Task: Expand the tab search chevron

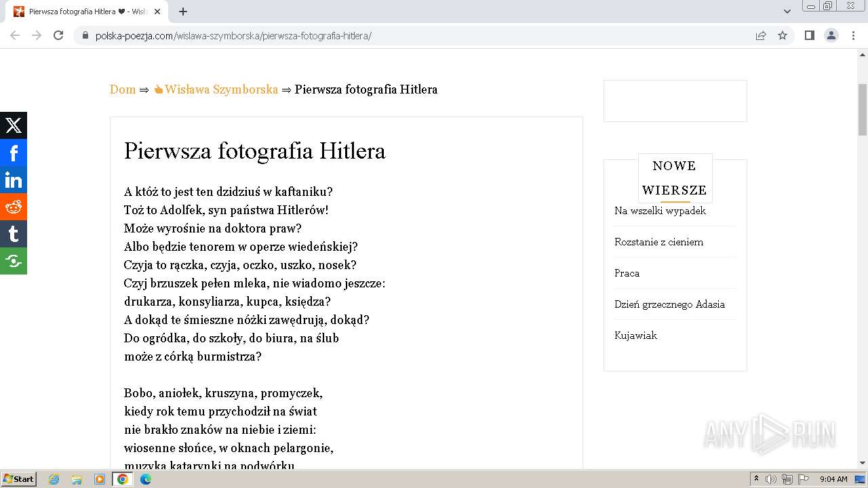Action: pyautogui.click(x=787, y=12)
